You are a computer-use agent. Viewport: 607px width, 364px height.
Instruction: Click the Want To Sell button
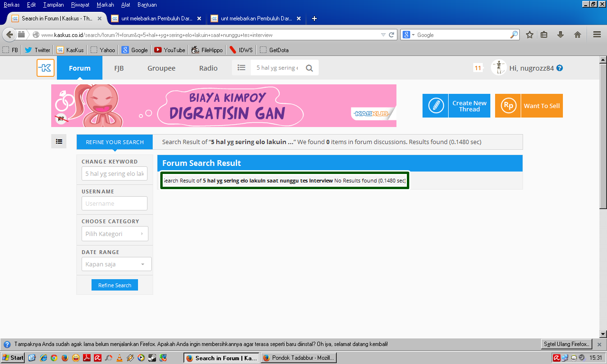[x=529, y=106]
